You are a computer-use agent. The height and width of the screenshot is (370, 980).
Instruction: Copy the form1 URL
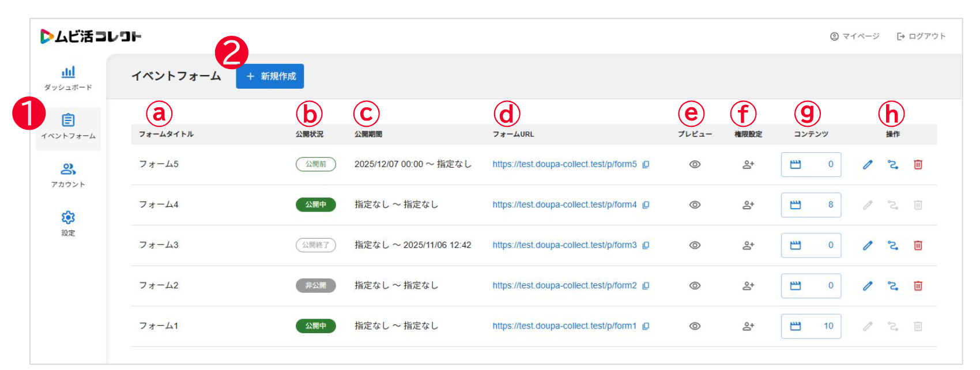coord(646,326)
